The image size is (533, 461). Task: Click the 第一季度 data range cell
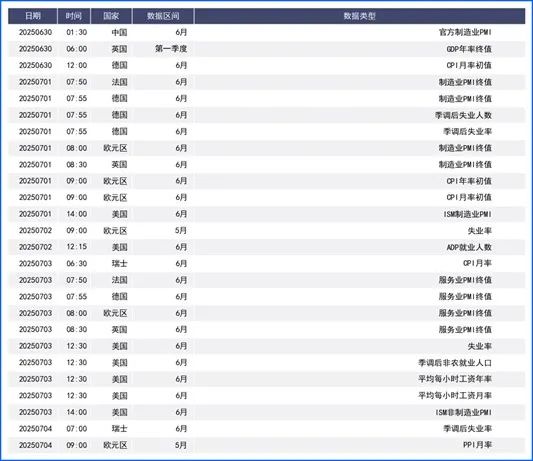tap(171, 49)
